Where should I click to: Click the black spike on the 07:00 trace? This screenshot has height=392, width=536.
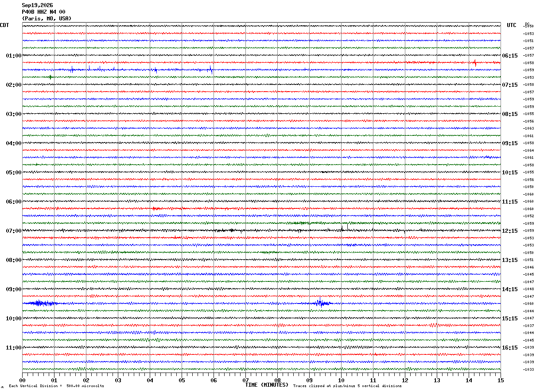pos(342,229)
